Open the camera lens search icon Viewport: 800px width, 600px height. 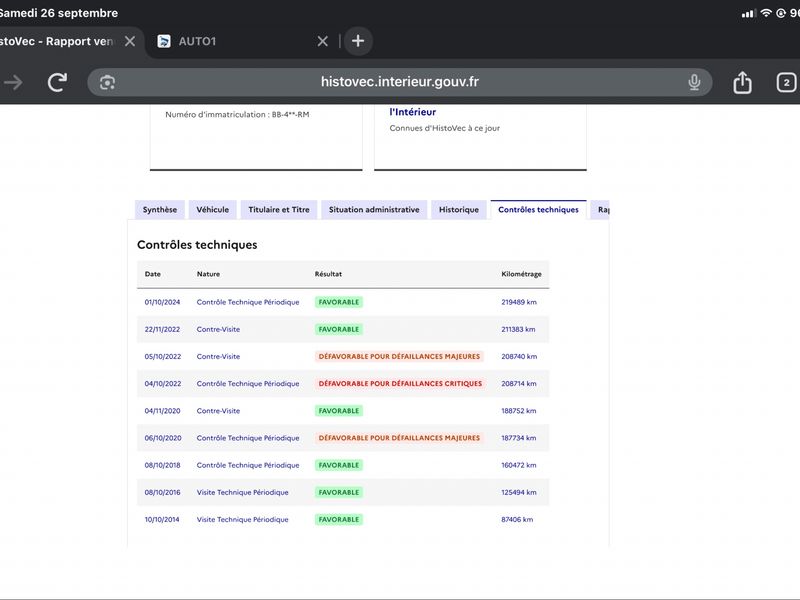(x=107, y=82)
